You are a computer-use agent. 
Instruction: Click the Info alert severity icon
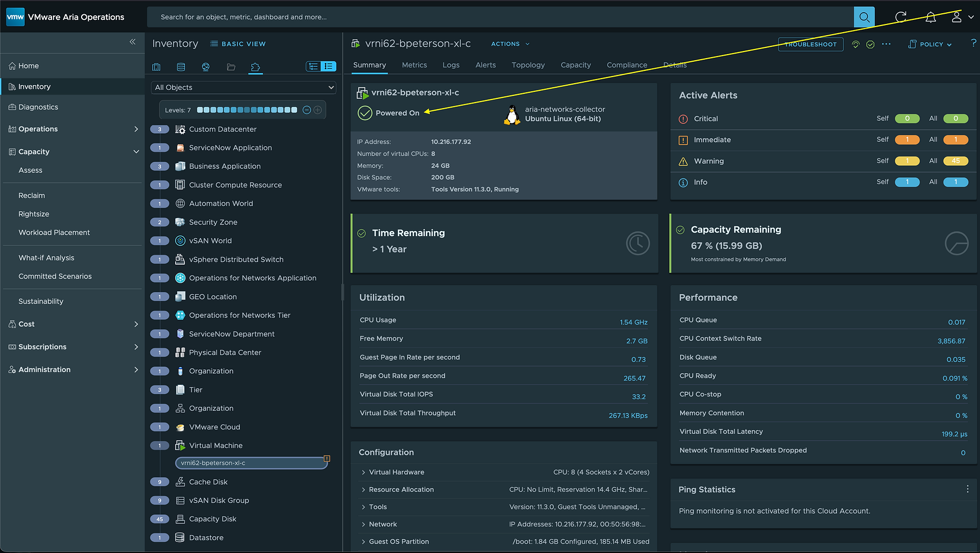click(x=683, y=183)
